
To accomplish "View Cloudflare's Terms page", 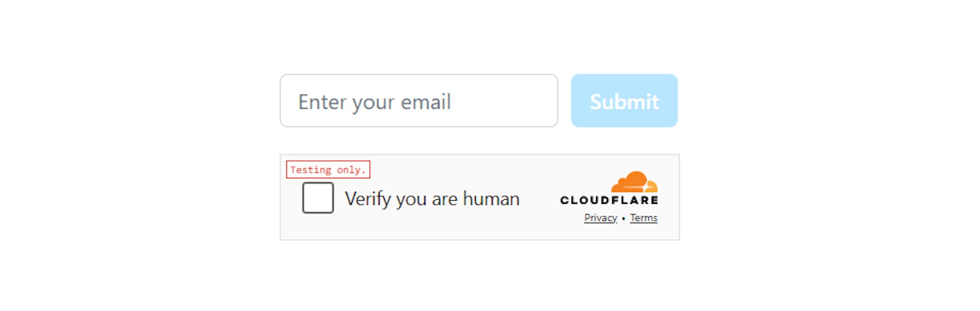I will point(643,218).
